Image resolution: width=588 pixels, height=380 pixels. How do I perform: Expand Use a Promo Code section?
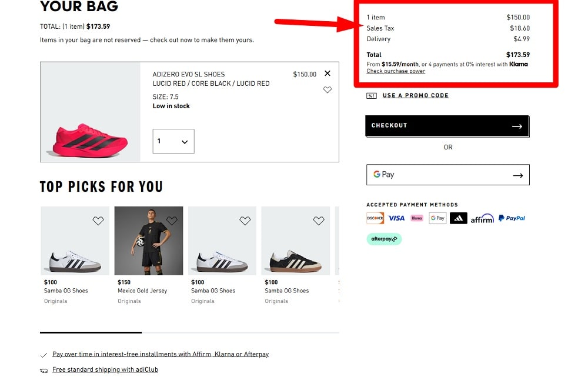(416, 95)
